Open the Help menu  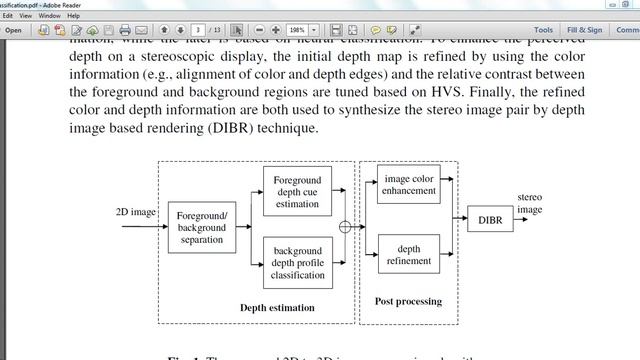(73, 16)
